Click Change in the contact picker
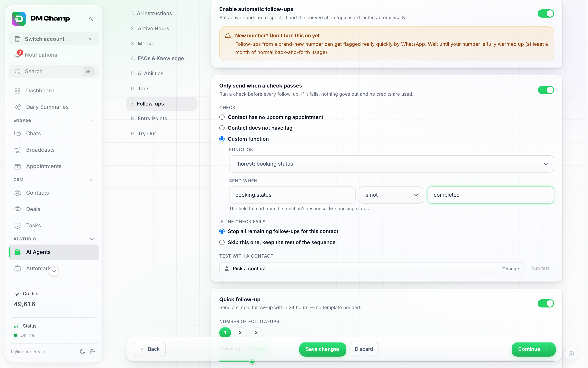 coord(510,269)
